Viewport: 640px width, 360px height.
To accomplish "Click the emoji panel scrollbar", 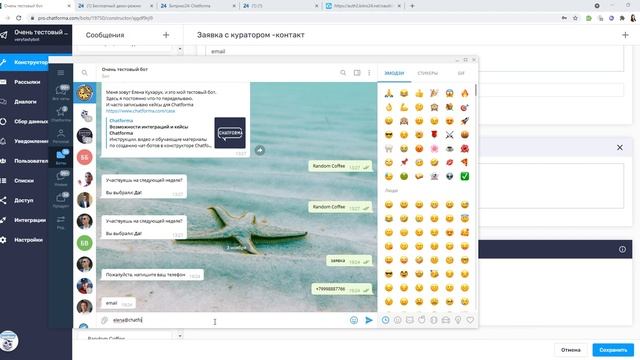I will [476, 90].
